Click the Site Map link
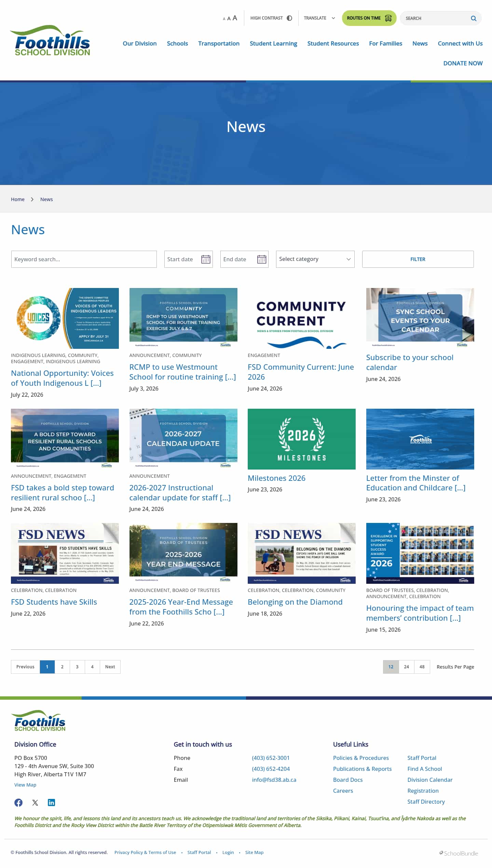 [254, 852]
